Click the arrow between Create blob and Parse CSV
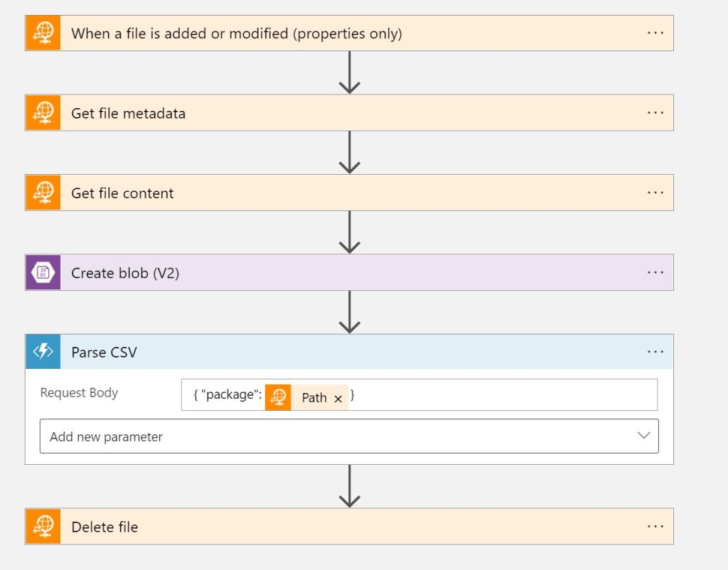Image resolution: width=728 pixels, height=570 pixels. [x=349, y=312]
